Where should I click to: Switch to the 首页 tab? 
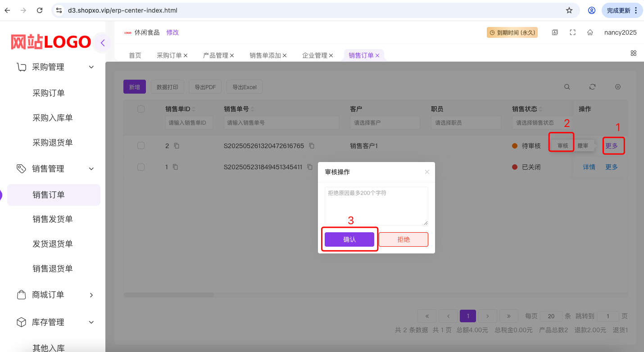pos(135,55)
